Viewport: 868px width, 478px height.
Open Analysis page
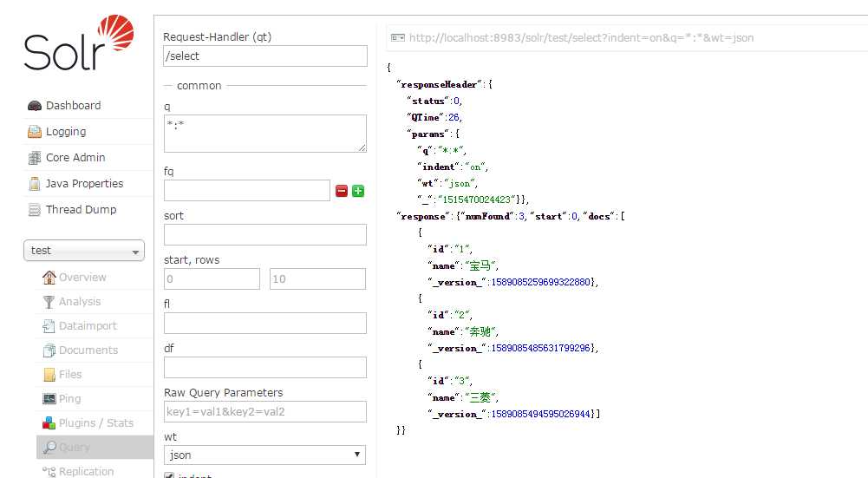[80, 302]
